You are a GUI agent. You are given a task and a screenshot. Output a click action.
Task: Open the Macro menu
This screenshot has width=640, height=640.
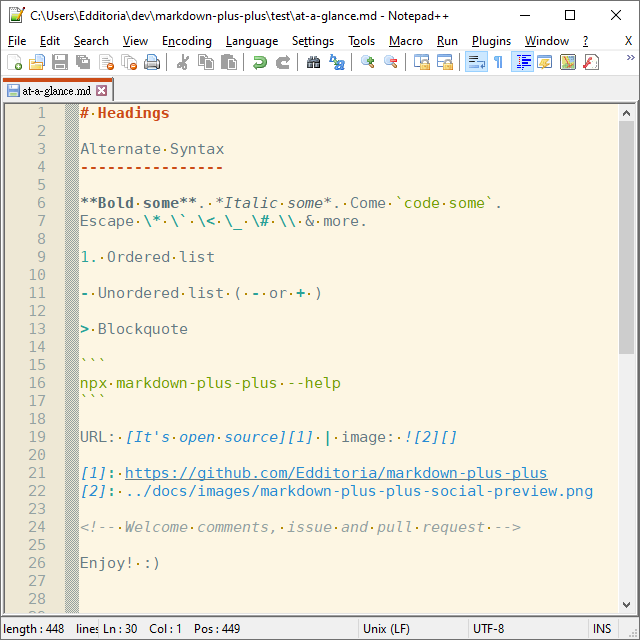(x=406, y=41)
